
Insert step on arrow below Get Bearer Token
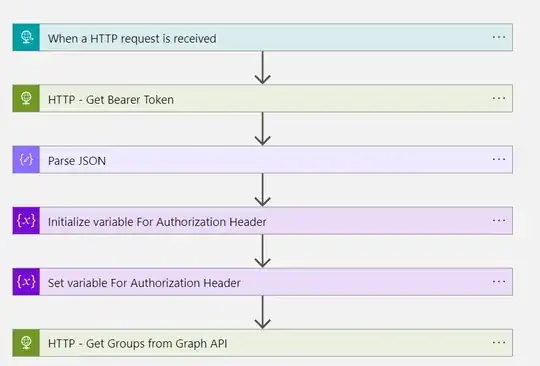pos(262,129)
